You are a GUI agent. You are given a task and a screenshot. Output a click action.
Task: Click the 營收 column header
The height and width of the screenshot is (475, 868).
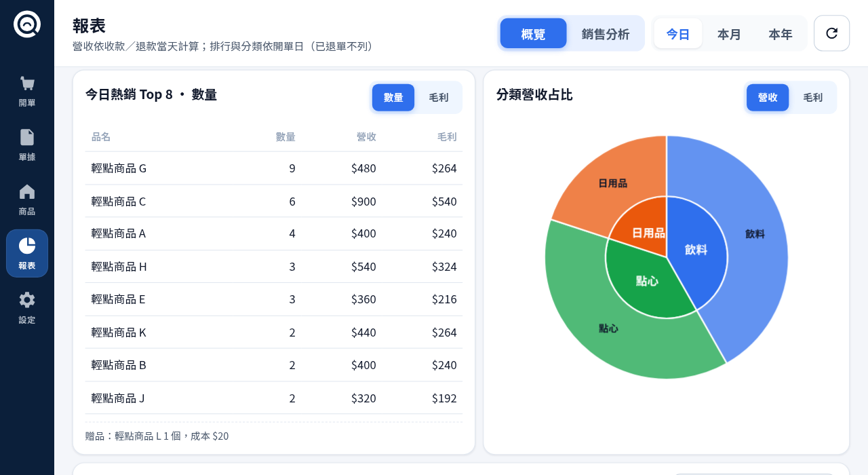point(366,136)
